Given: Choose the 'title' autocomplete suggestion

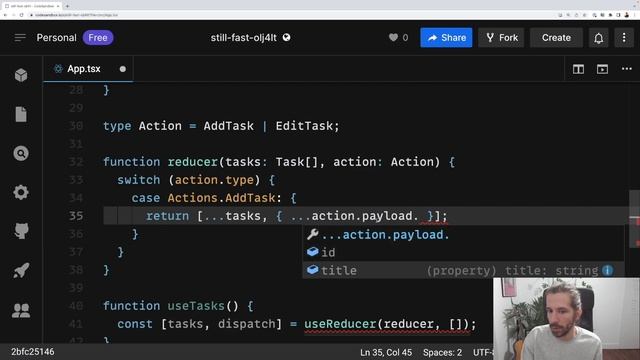Looking at the screenshot, I should 463,270.
